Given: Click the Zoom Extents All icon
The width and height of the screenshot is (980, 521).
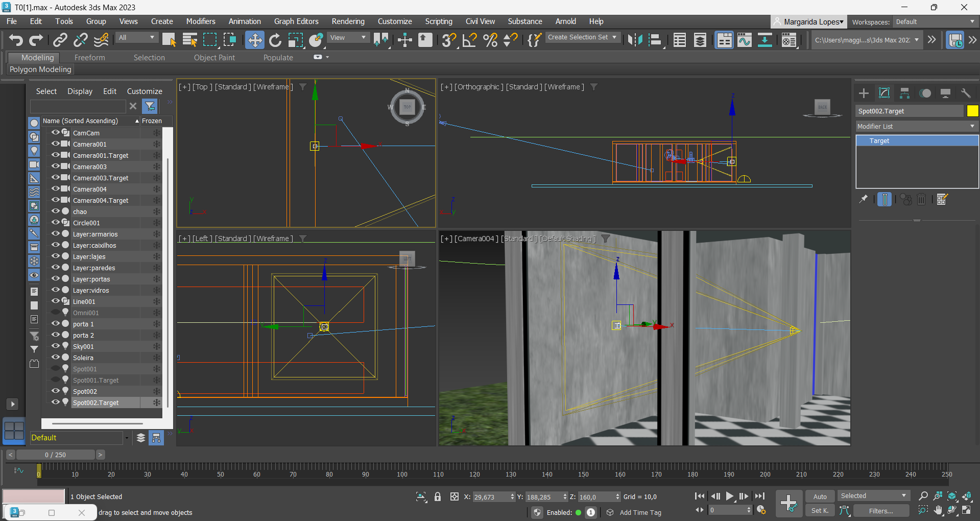Looking at the screenshot, I should coord(967,496).
